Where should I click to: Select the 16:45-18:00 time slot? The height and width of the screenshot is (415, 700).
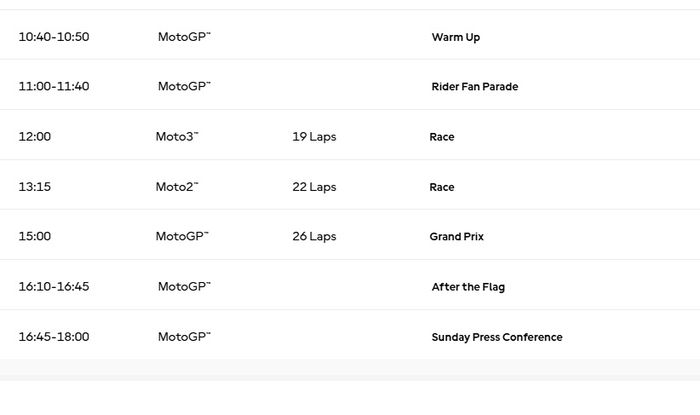(54, 337)
